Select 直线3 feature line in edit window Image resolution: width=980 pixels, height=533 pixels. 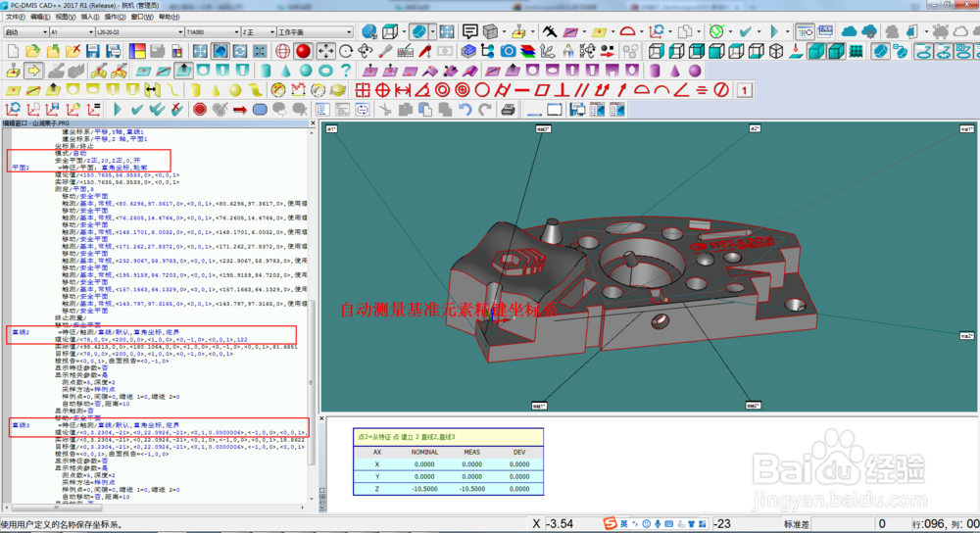coord(22,425)
